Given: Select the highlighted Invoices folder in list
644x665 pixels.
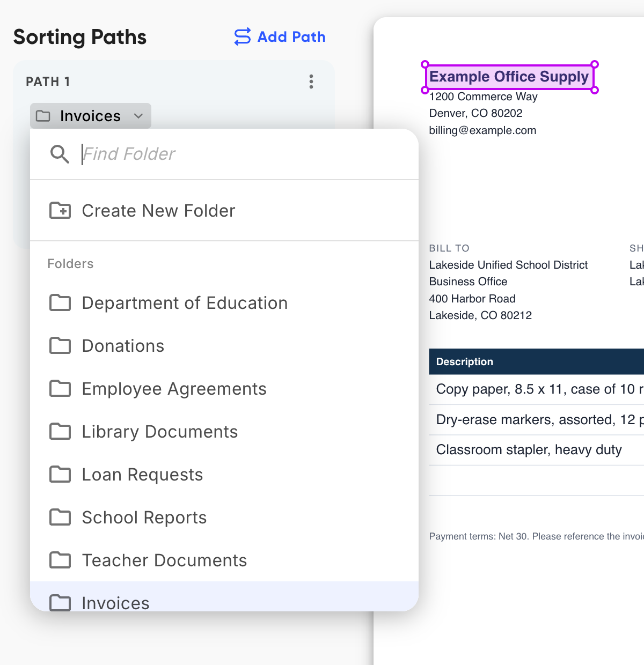Looking at the screenshot, I should coord(224,596).
